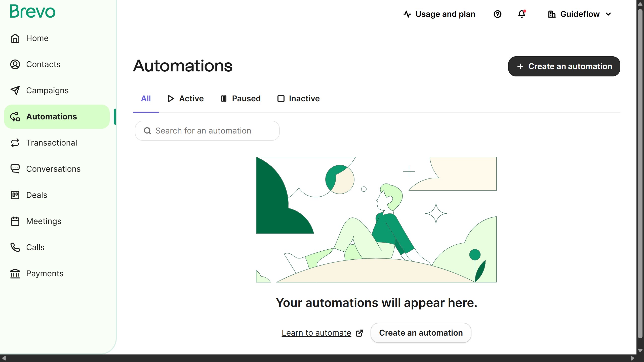644x362 pixels.
Task: Open Meetings calendar in sidebar
Action: click(x=44, y=221)
